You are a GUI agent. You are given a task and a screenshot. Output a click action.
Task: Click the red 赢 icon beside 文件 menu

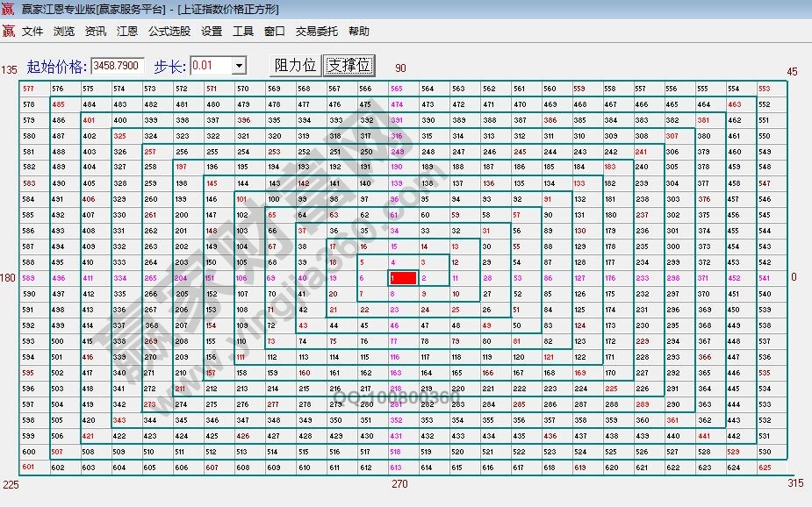[9, 32]
